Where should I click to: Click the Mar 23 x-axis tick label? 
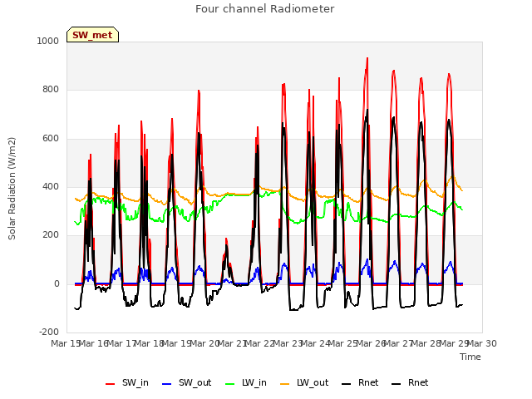coord(288,343)
